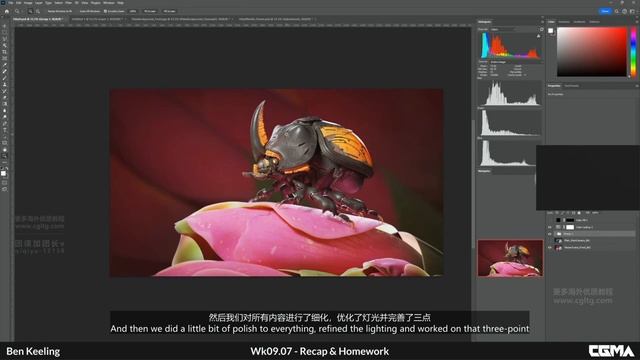640x360 pixels.
Task: Click the canvas vertical scrollbar
Action: (x=473, y=184)
